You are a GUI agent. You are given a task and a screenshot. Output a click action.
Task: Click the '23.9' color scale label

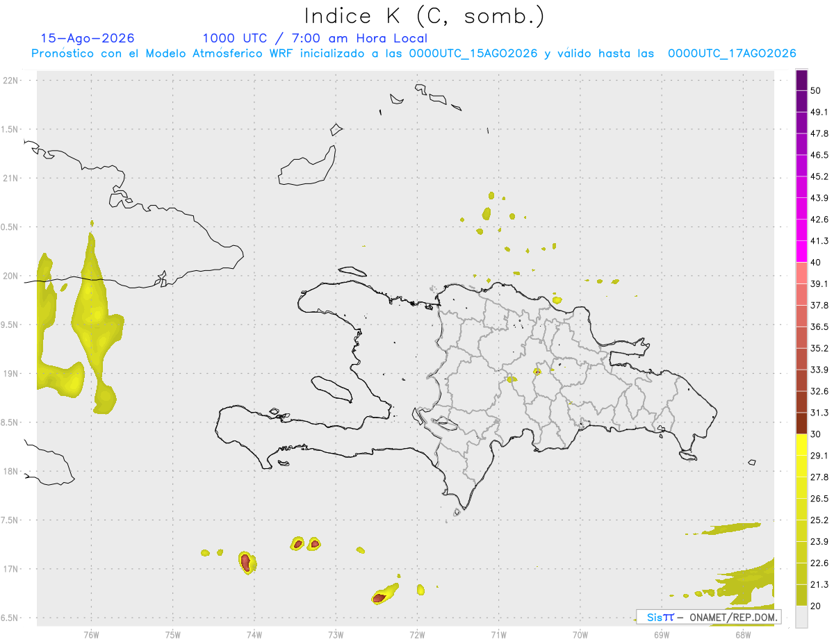click(x=819, y=542)
